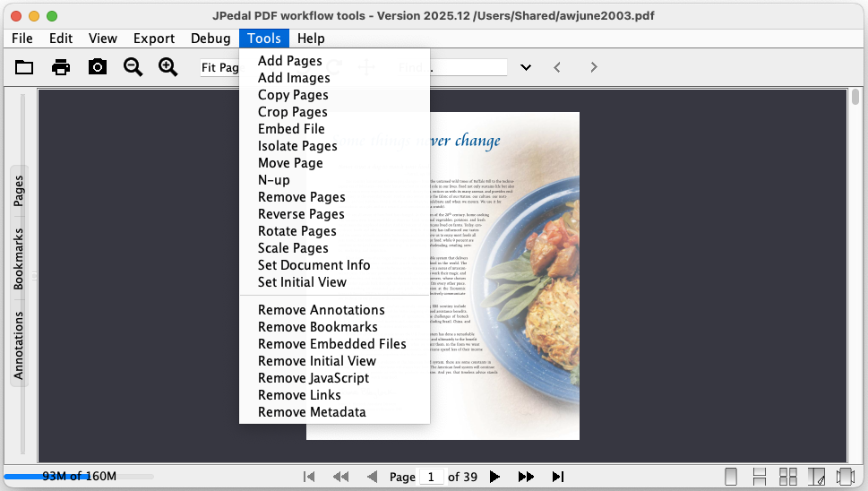Jump to the first page
The width and height of the screenshot is (868, 491).
[309, 477]
